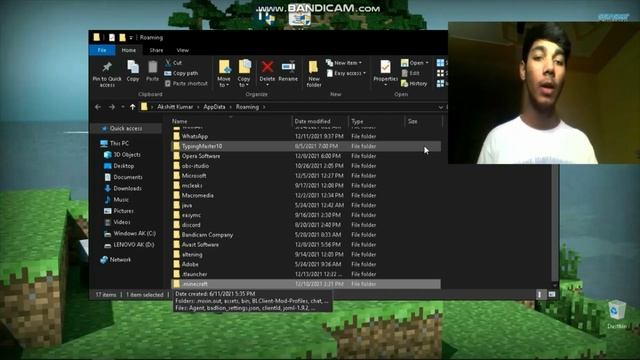640x360 pixels.
Task: Click the Open command in ribbon
Action: tap(415, 63)
